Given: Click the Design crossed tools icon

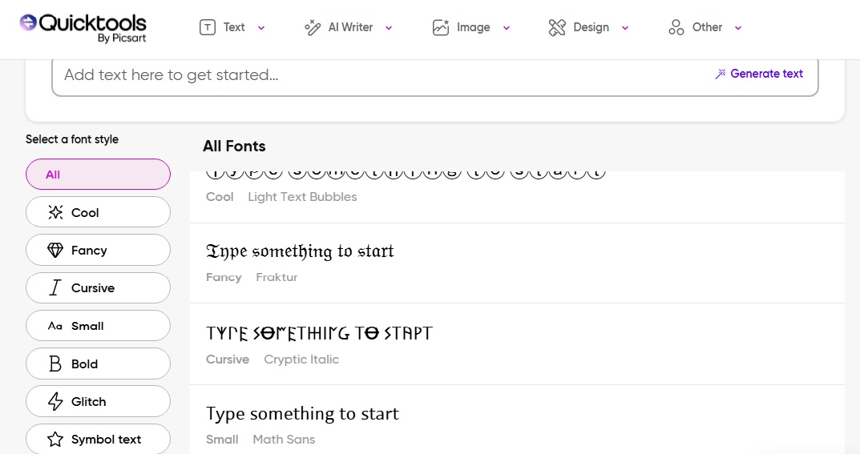Looking at the screenshot, I should 557,27.
